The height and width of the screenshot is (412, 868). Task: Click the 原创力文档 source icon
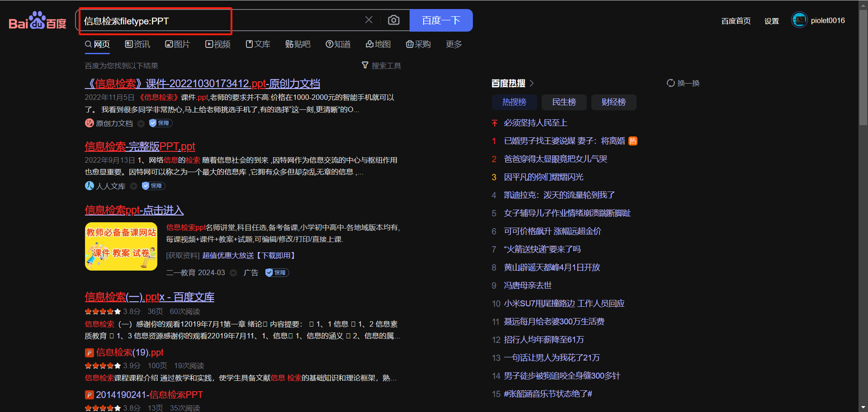(x=89, y=123)
